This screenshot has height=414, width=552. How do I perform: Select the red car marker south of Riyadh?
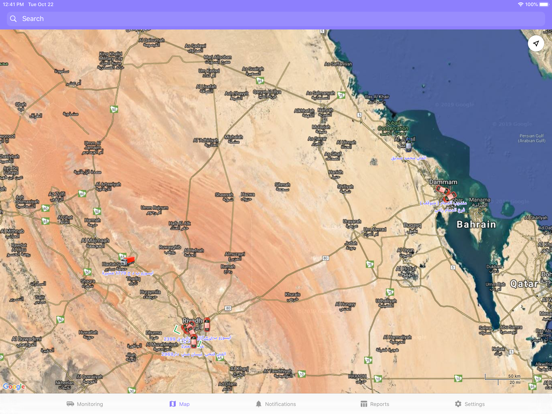[x=194, y=341]
